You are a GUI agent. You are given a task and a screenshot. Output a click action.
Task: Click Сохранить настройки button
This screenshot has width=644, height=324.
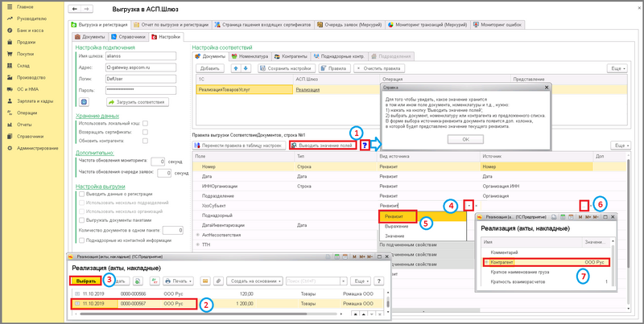click(287, 68)
